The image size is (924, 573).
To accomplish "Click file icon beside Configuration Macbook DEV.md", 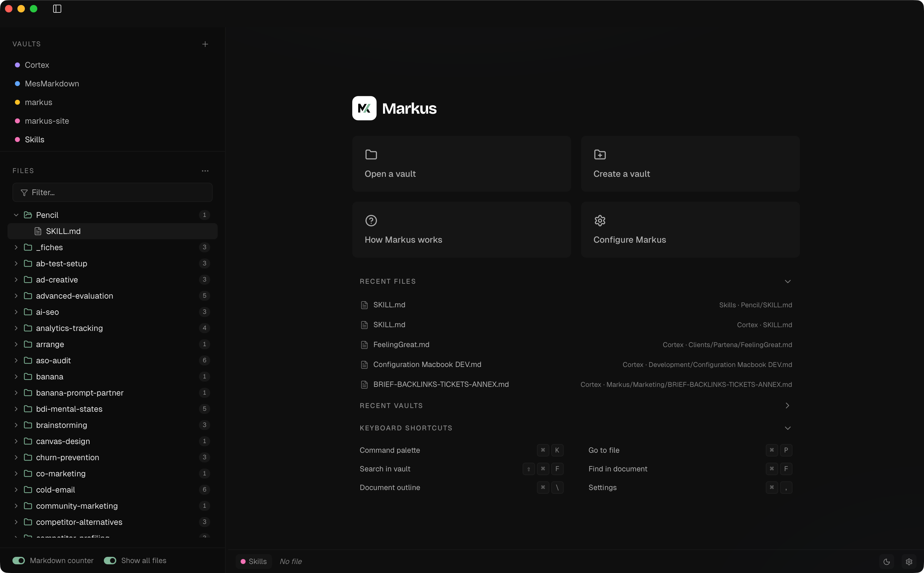I will tap(364, 364).
